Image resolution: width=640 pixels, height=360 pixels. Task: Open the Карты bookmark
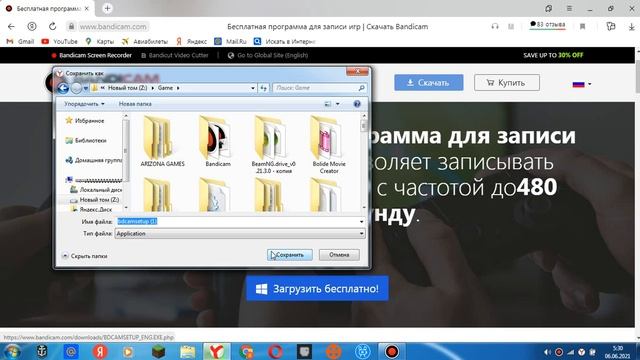pyautogui.click(x=100, y=41)
